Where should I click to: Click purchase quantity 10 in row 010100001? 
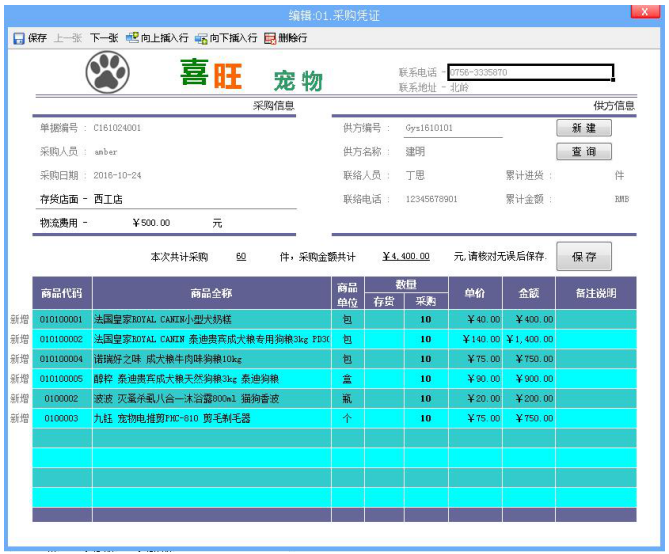click(x=426, y=319)
